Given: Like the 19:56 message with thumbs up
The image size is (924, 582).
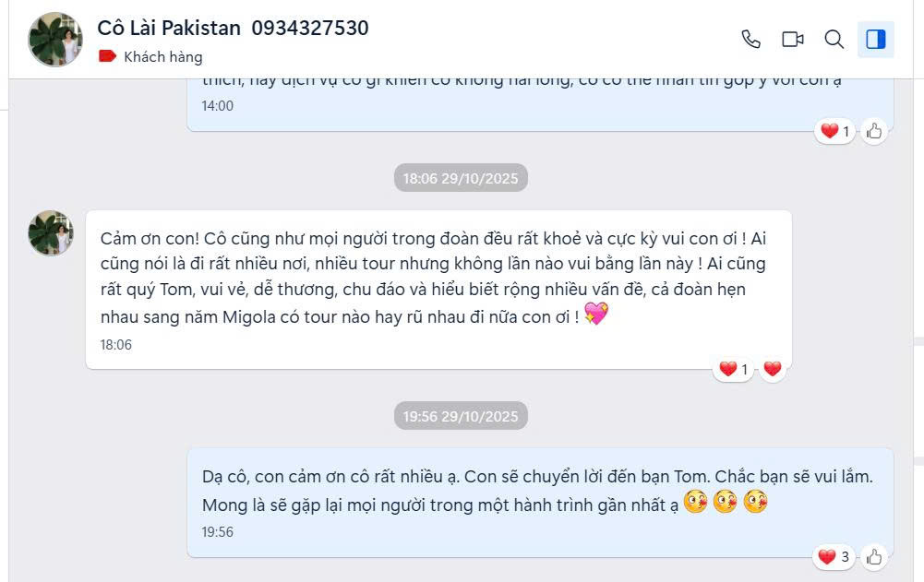Looking at the screenshot, I should [874, 557].
